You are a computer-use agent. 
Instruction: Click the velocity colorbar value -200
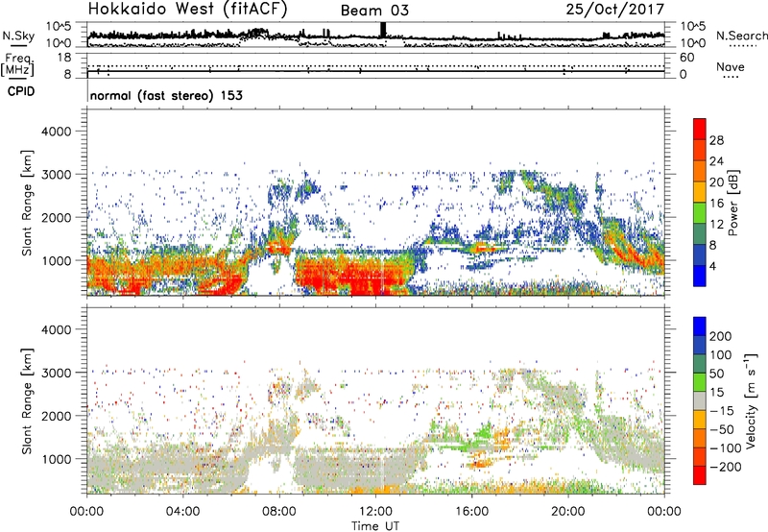coord(726,467)
